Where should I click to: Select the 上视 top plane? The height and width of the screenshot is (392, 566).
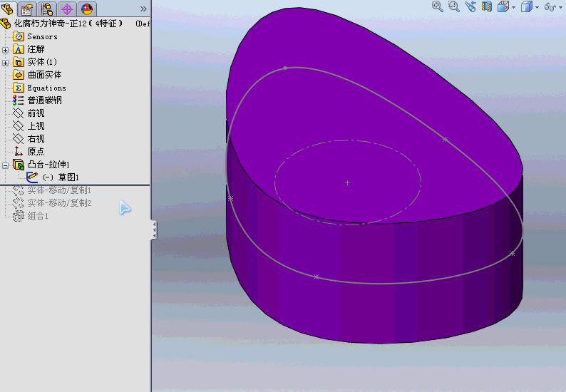tap(36, 126)
